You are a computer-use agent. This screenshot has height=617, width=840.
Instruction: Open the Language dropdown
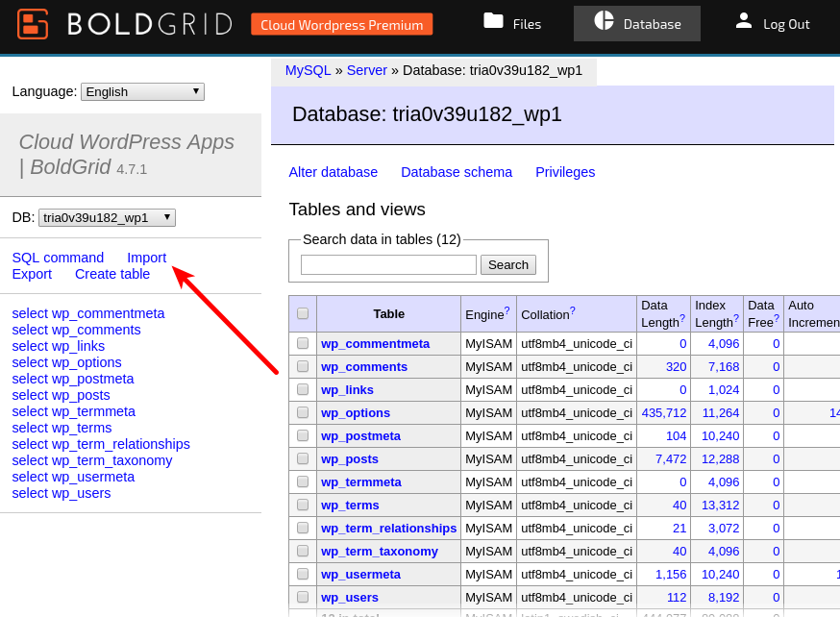pyautogui.click(x=142, y=91)
